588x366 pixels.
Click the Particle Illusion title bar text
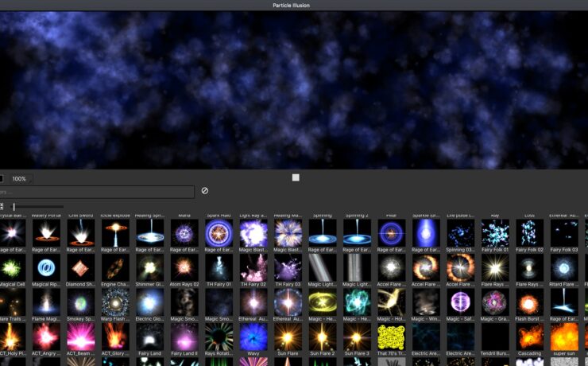292,6
